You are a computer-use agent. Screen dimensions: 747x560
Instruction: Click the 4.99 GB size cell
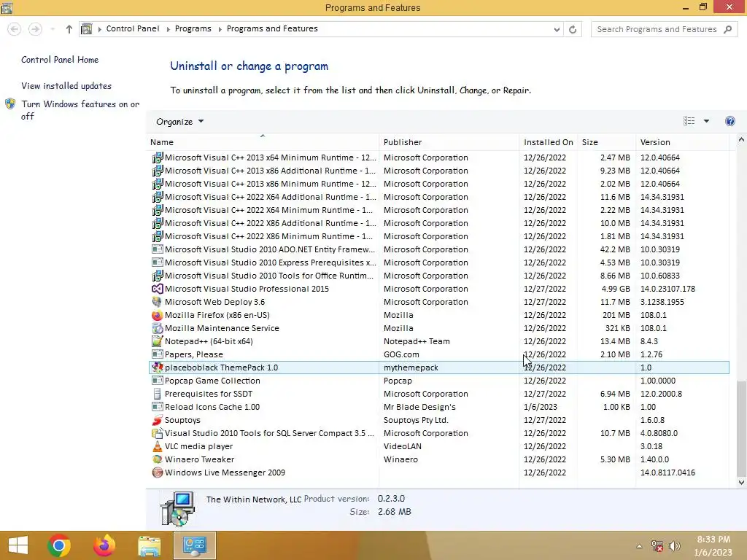click(616, 289)
